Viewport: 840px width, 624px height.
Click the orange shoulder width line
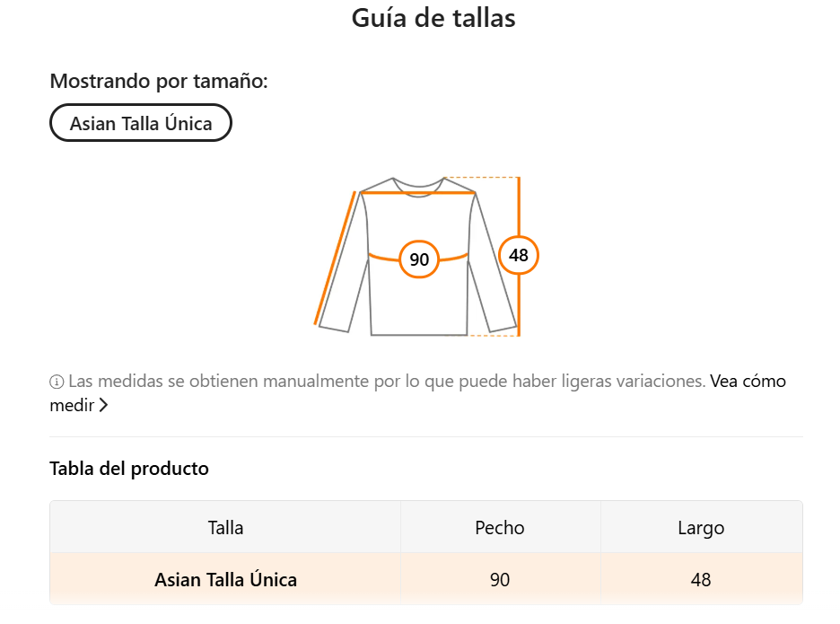click(x=418, y=192)
